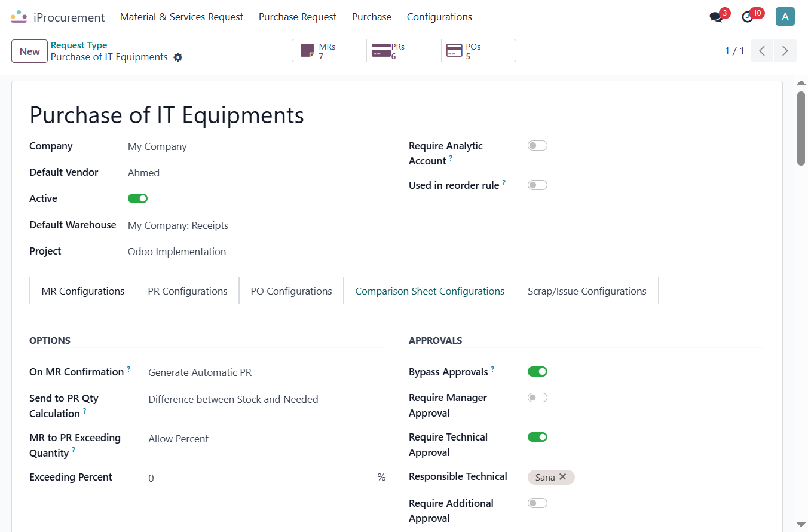The image size is (808, 532).
Task: Open the user avatar menu
Action: pyautogui.click(x=785, y=17)
